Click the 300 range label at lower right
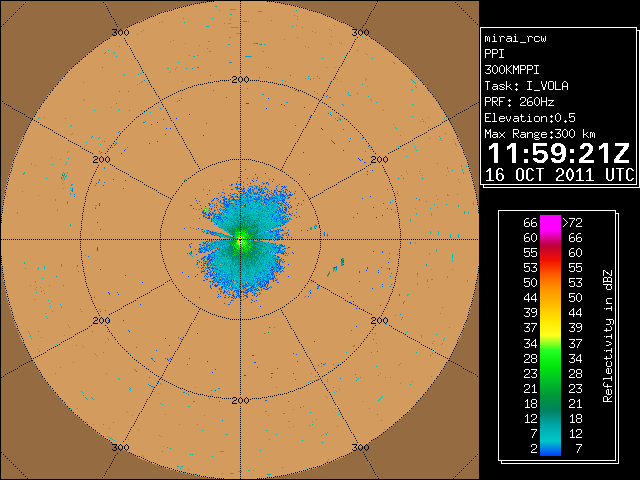Viewport: 640px width, 480px height. (x=360, y=447)
